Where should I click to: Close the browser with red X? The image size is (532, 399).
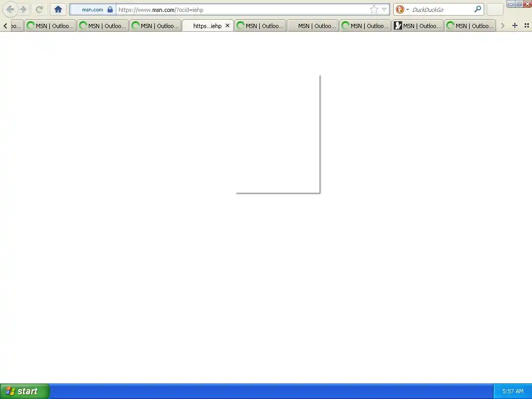click(528, 4)
